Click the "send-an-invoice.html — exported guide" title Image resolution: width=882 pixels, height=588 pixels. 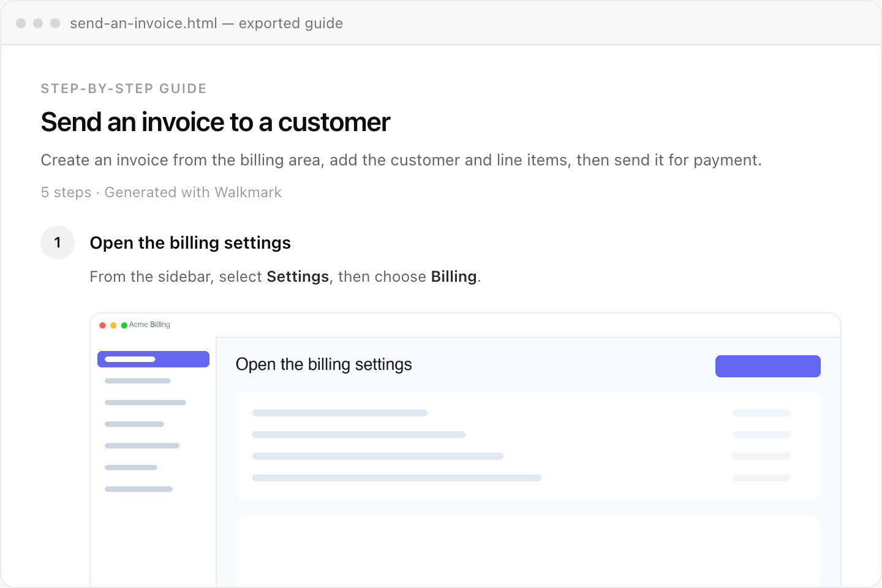point(206,23)
